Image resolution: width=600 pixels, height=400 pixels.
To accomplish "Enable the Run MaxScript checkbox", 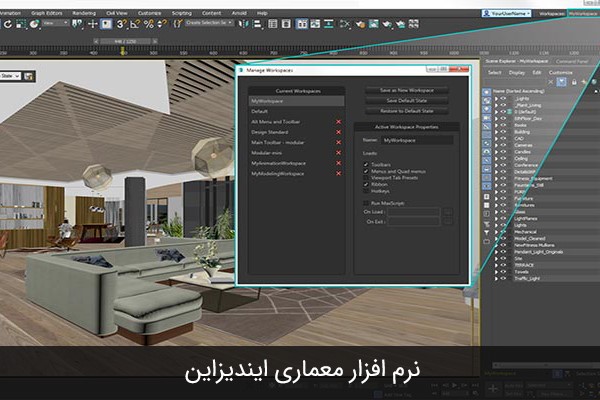I will tap(366, 203).
